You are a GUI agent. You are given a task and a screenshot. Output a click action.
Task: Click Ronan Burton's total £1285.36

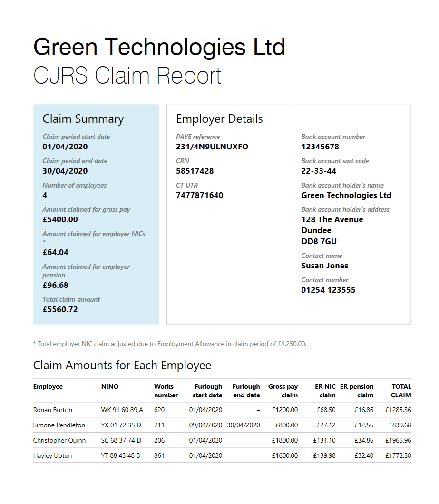pyautogui.click(x=398, y=410)
